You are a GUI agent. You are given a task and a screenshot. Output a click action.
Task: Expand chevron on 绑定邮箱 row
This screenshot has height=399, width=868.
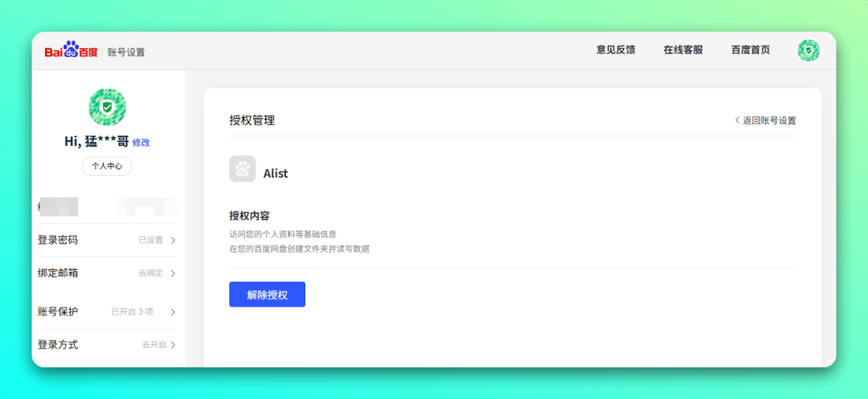point(173,274)
